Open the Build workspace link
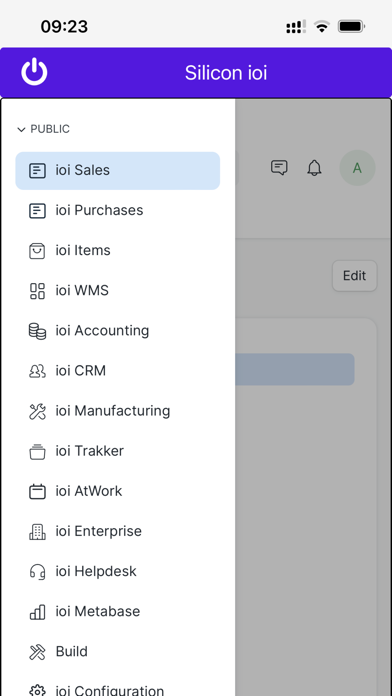The width and height of the screenshot is (392, 696). [118, 652]
